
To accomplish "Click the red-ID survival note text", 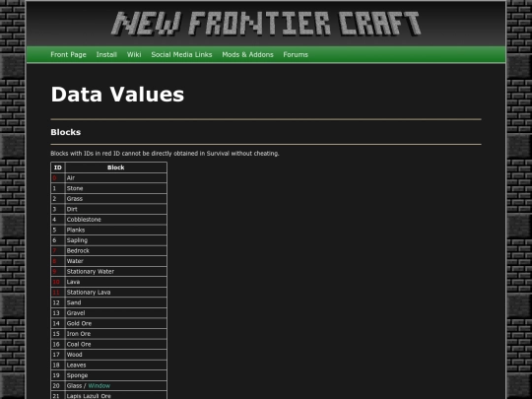I will pos(165,154).
